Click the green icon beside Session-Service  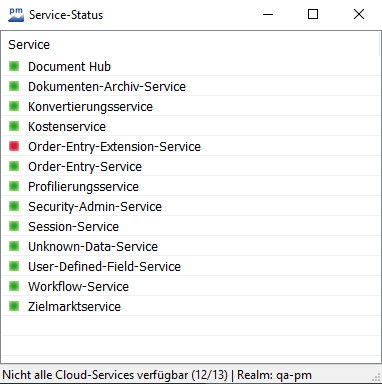(x=14, y=226)
